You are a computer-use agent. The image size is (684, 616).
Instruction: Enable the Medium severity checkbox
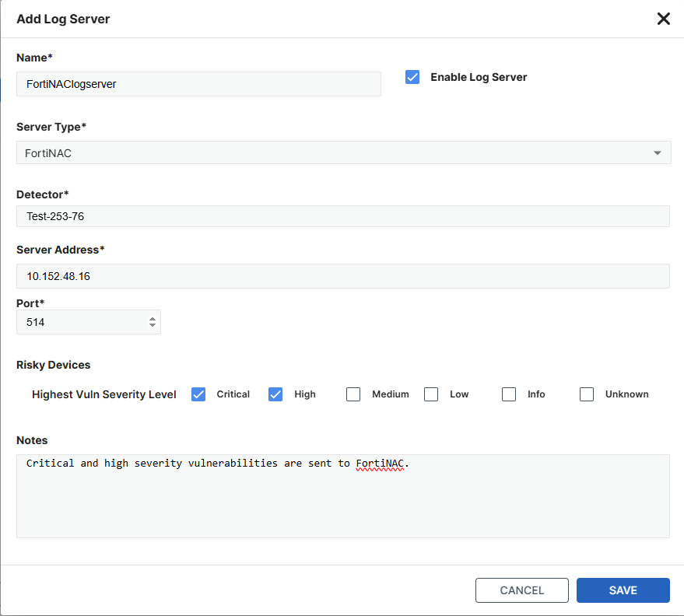click(x=353, y=394)
